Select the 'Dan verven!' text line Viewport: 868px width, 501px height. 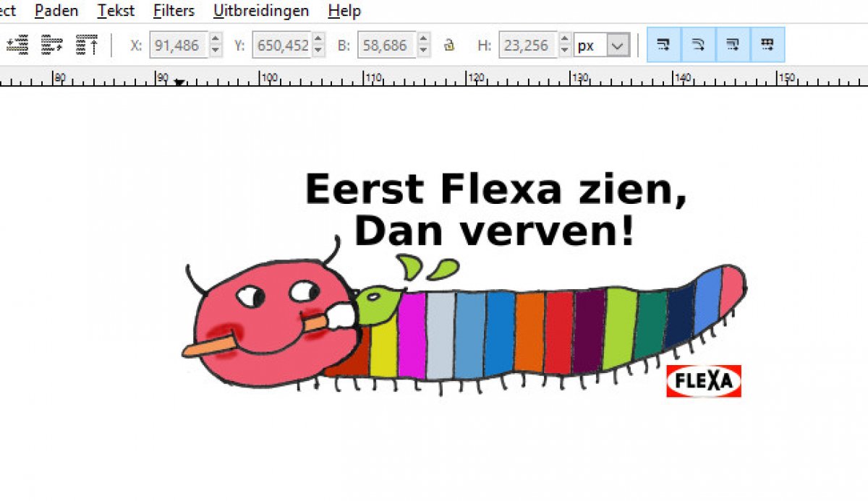tap(494, 231)
